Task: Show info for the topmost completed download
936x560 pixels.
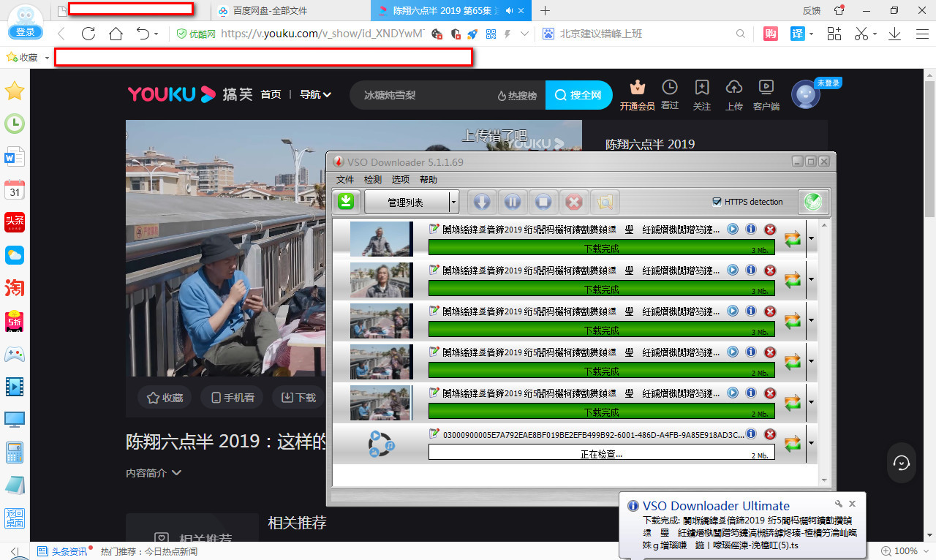Action: (x=750, y=229)
